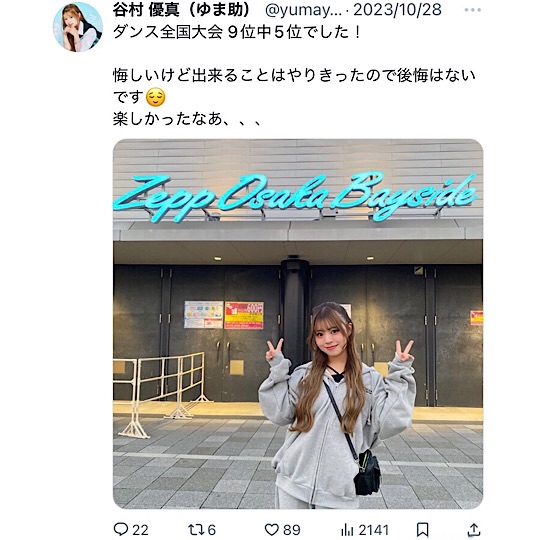Click the view count showing 2141
Viewport: 540px width, 540px height.
(374, 530)
